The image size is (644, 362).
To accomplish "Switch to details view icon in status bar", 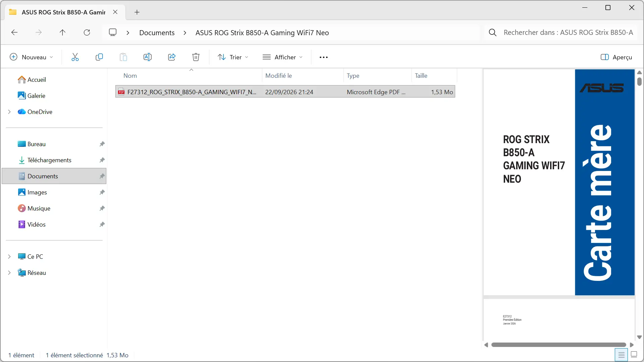I will [621, 355].
